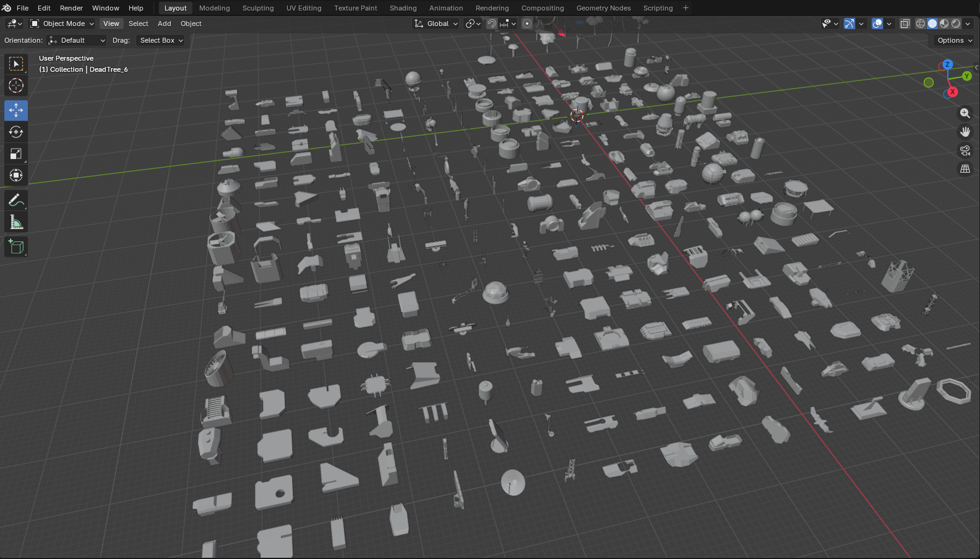Click the green Y axis gizmo

tap(967, 76)
